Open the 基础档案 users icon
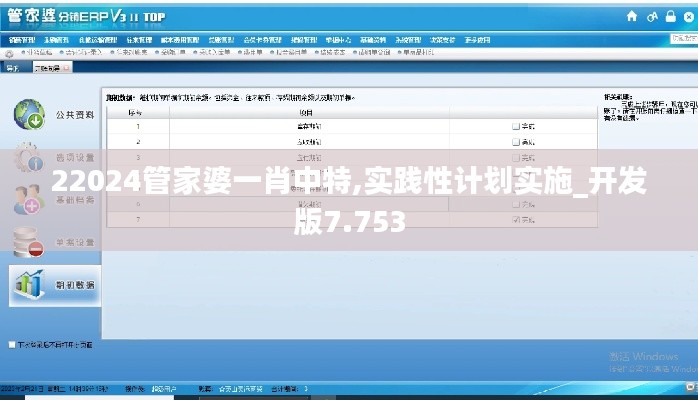This screenshot has width=698, height=400. [x=28, y=200]
